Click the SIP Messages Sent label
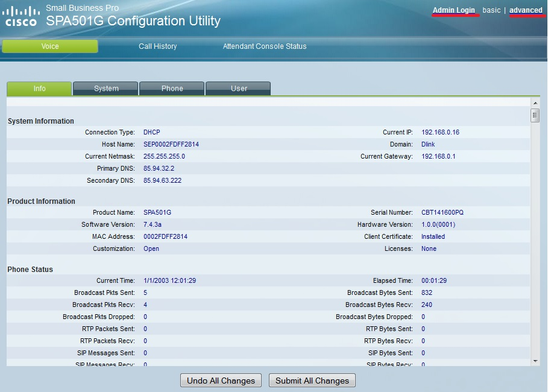This screenshot has width=548, height=392. tap(106, 353)
